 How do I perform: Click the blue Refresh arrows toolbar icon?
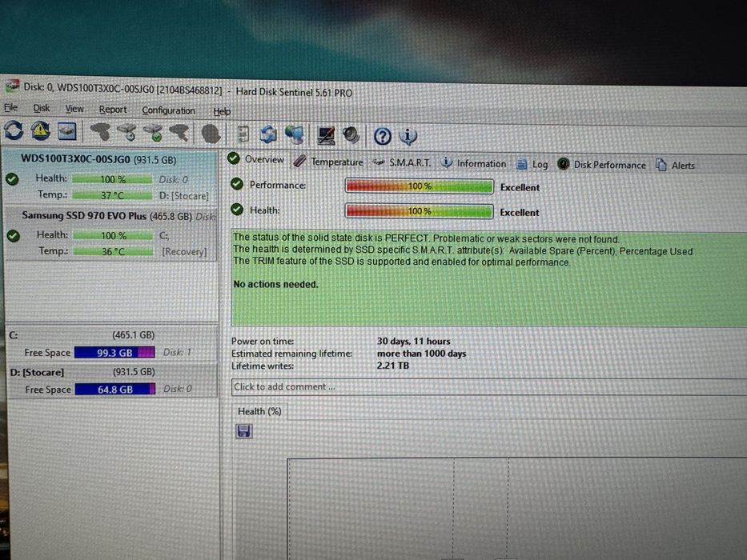[x=14, y=130]
